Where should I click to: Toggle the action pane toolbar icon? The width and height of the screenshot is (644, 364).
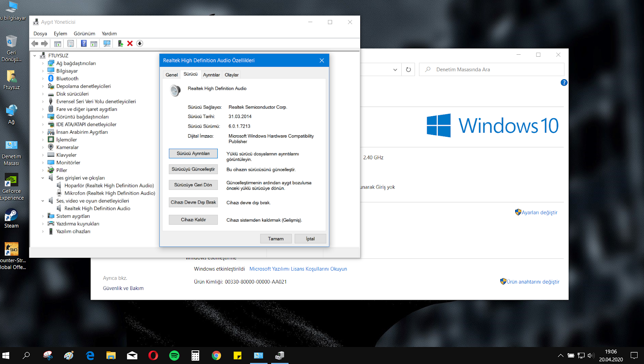(94, 43)
